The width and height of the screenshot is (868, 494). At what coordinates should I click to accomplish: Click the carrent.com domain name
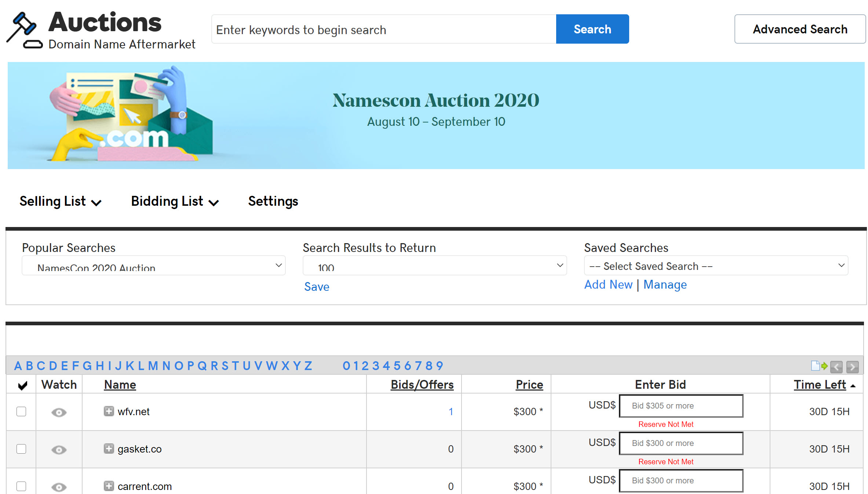coord(145,487)
